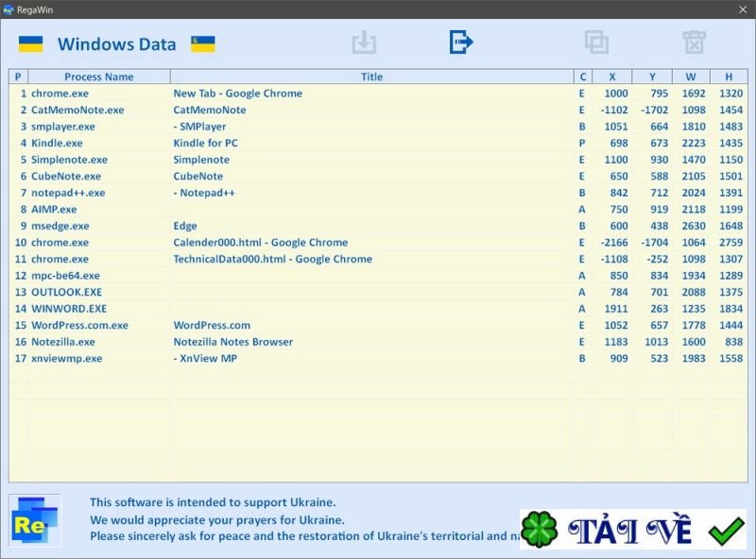Select the WordPress.com.exe process row
The width and height of the screenshot is (756, 559).
click(x=379, y=325)
